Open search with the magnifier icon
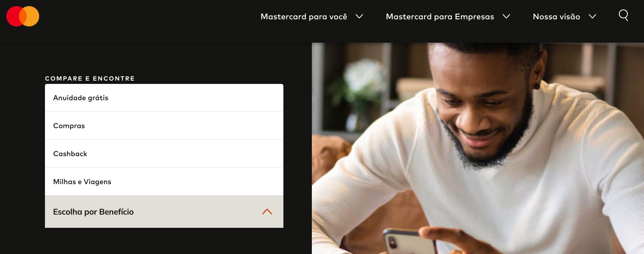644x254 pixels. point(623,16)
